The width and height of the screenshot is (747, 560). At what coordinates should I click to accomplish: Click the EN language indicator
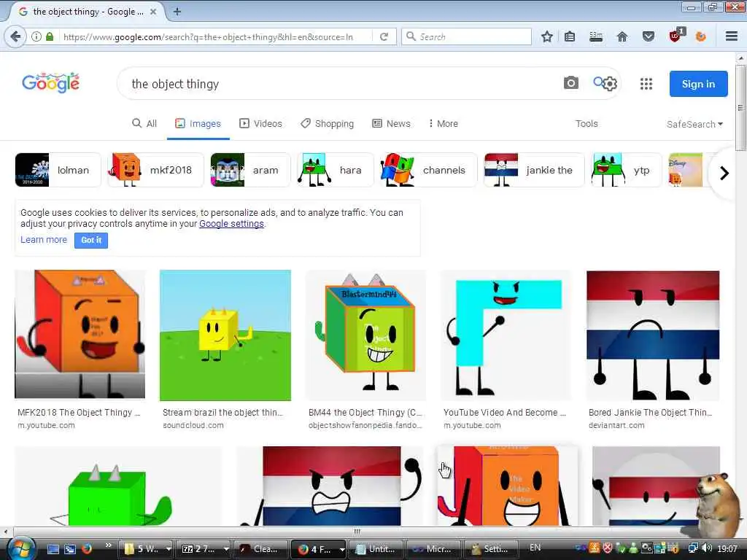(535, 548)
